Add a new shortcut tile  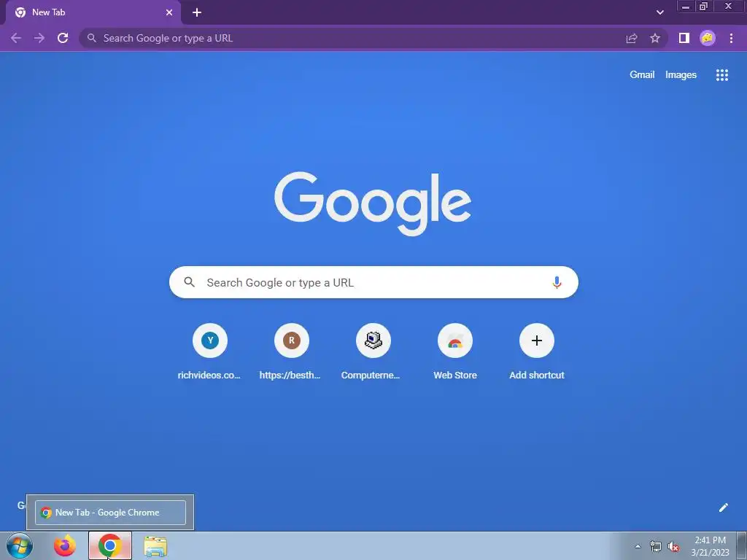(x=536, y=352)
